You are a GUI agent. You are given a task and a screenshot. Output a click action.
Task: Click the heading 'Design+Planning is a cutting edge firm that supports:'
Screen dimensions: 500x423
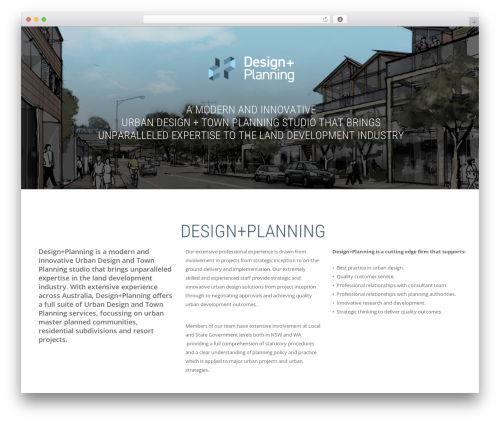(399, 252)
